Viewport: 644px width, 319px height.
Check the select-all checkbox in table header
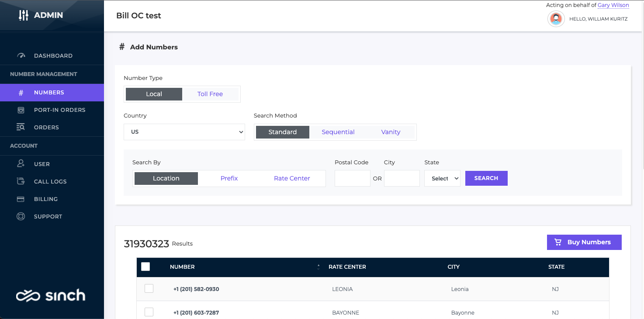click(x=145, y=267)
